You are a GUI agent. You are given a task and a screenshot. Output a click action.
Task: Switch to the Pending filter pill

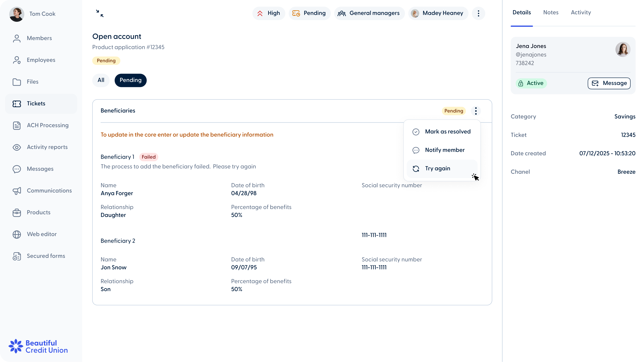[130, 80]
